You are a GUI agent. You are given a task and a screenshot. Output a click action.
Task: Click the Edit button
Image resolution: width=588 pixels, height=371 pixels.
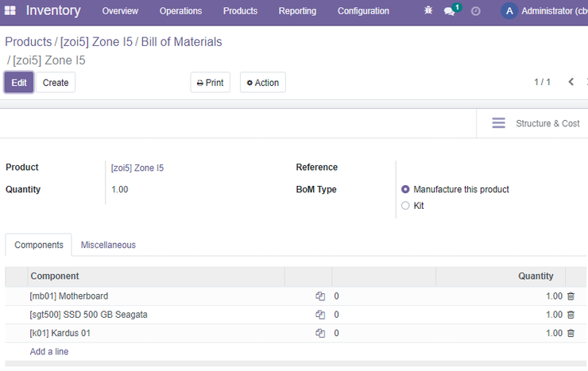(x=19, y=83)
